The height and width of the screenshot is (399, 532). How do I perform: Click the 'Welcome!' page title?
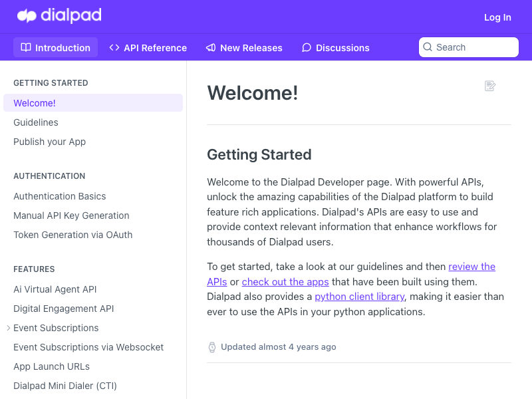pyautogui.click(x=253, y=92)
